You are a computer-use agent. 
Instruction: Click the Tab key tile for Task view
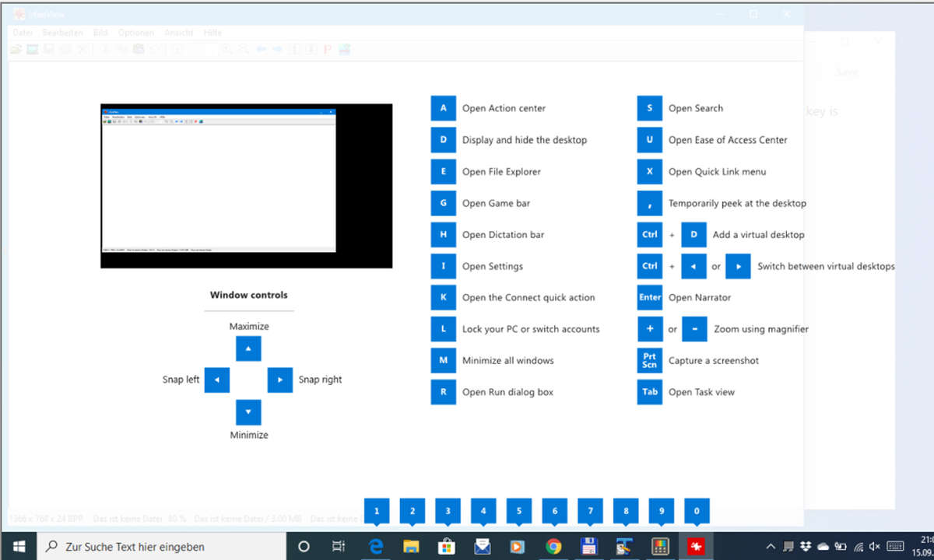(x=649, y=392)
